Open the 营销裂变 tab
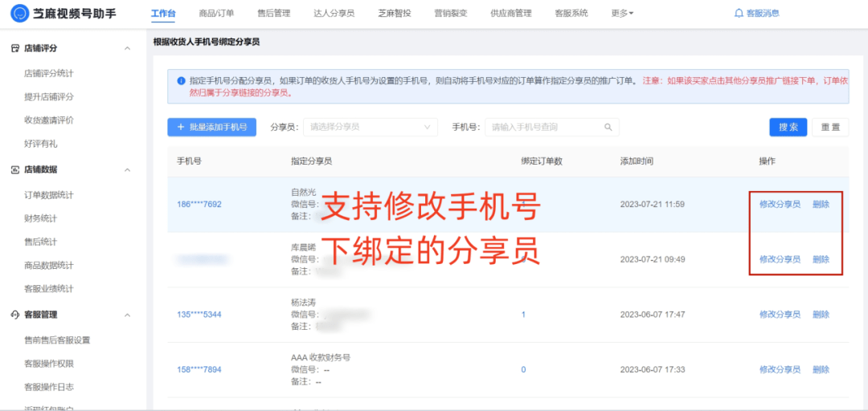 click(x=451, y=14)
